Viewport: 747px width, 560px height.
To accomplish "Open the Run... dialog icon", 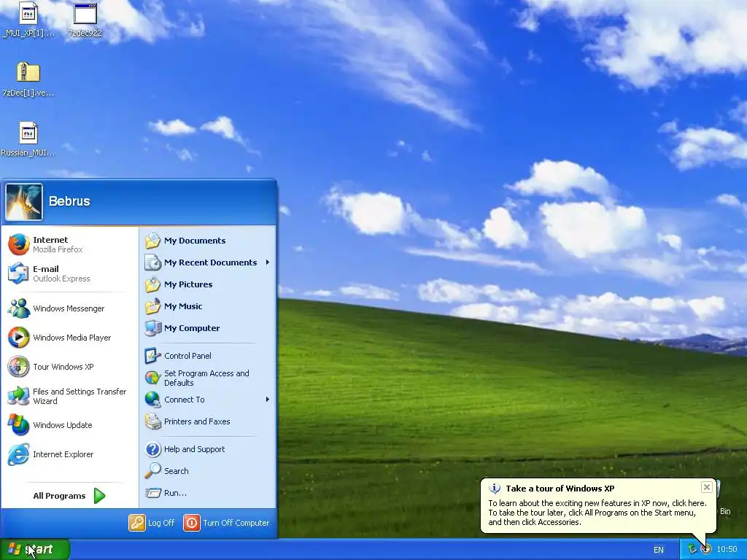I will pos(153,493).
